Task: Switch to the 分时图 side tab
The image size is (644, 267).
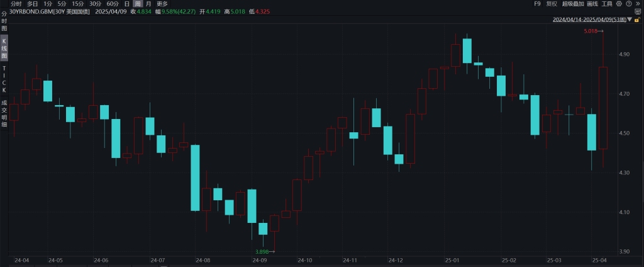Action: 4,21
